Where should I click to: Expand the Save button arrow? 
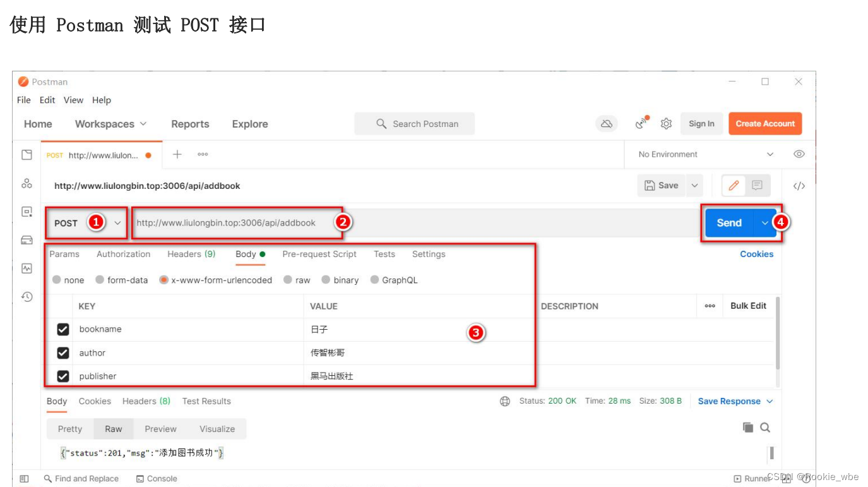click(694, 186)
